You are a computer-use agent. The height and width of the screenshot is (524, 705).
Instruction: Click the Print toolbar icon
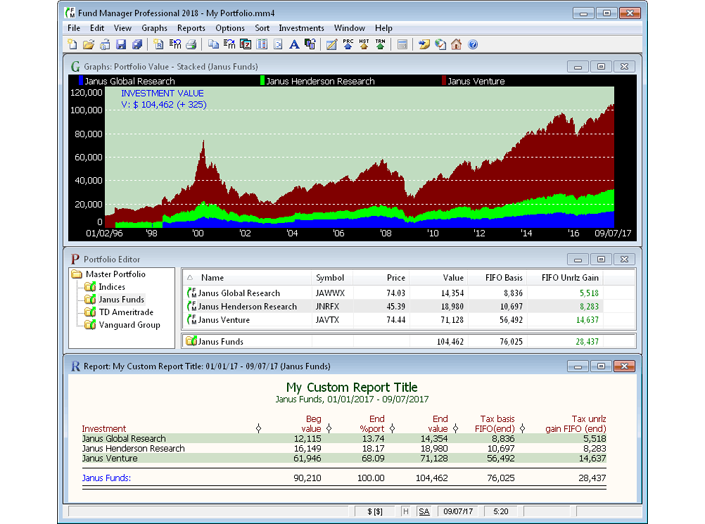pos(191,44)
